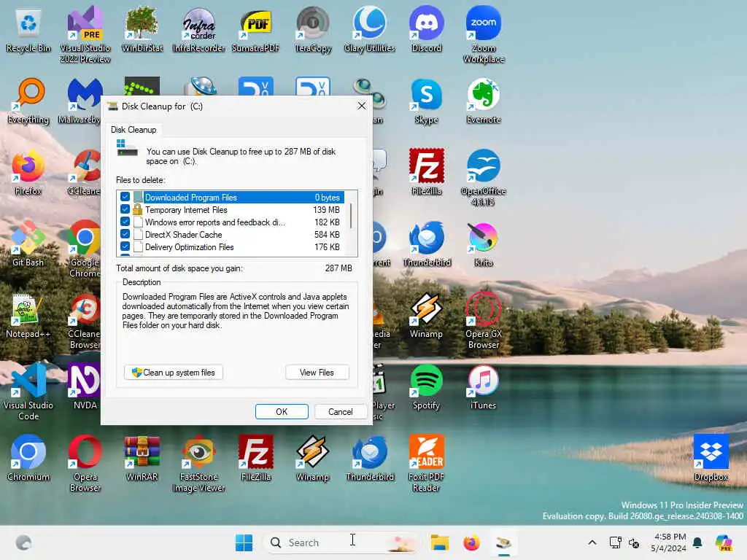Open the Krita desktop icon
Screen dimensions: 747x560
(483, 244)
